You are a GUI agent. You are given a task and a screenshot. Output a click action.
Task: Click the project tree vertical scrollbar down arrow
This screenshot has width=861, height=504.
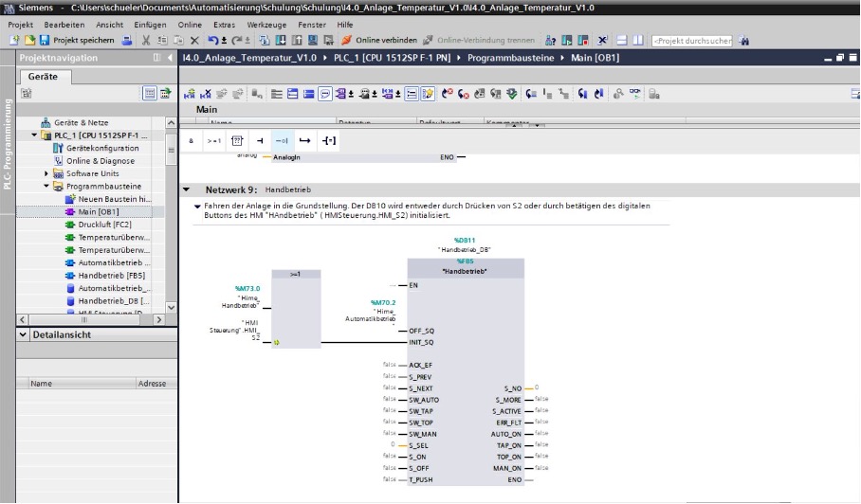171,307
